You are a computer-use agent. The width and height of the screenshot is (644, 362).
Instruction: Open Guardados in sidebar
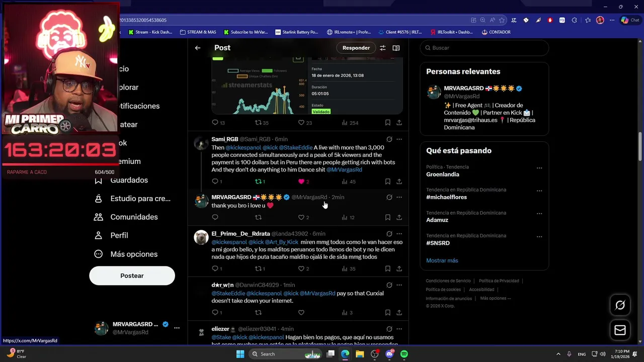(x=129, y=180)
